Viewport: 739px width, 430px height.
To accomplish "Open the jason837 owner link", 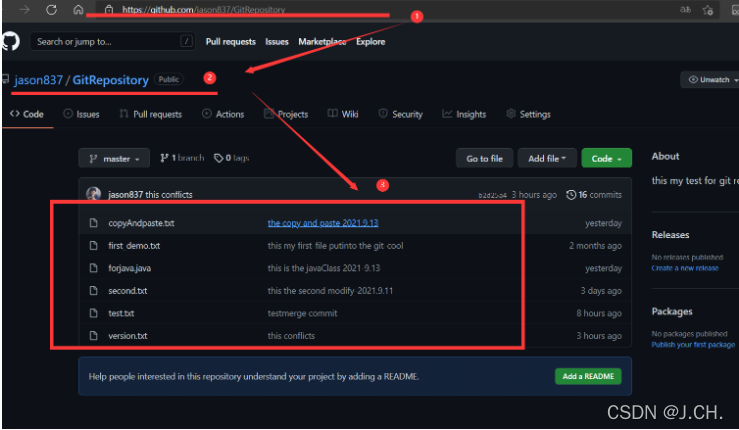I will (38, 80).
